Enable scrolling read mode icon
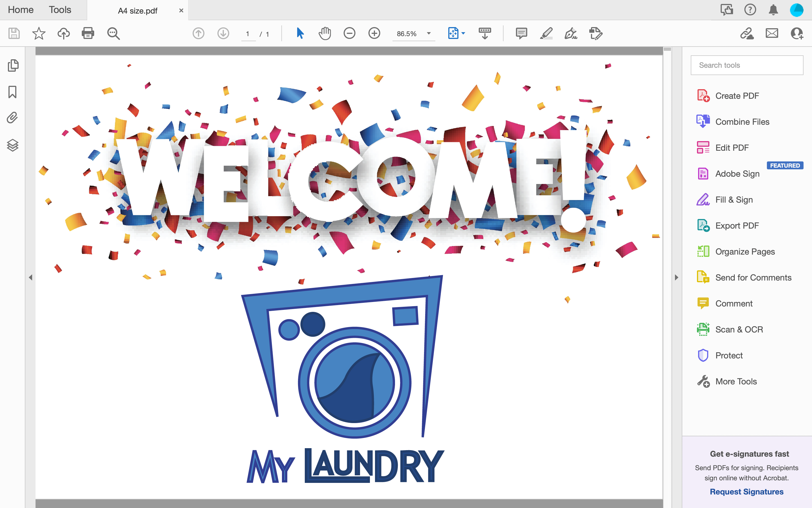The image size is (812, 508). click(x=485, y=33)
